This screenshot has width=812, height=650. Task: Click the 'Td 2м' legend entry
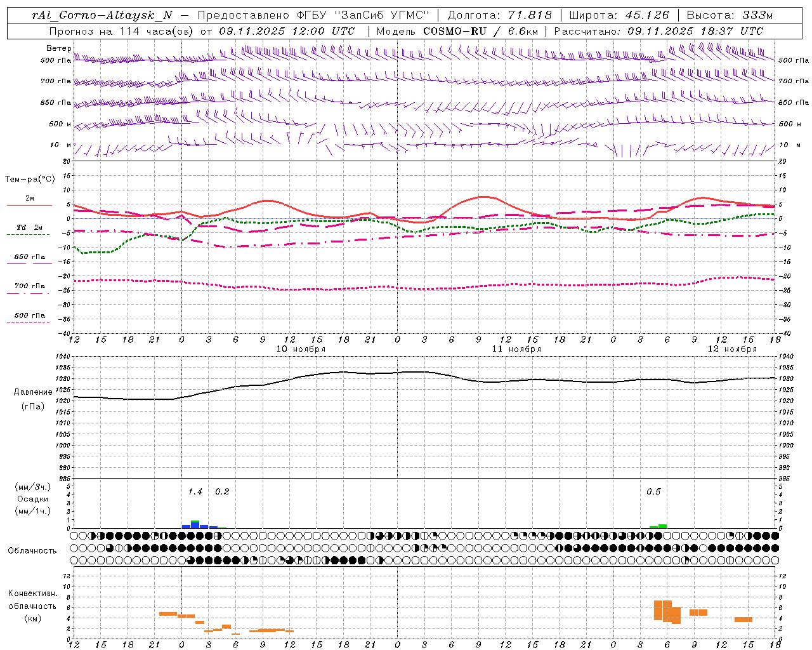(30, 227)
